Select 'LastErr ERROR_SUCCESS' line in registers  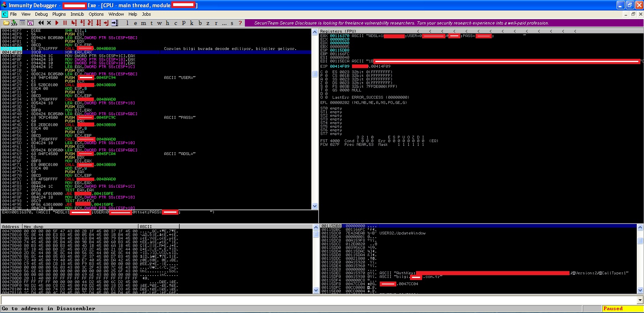pyautogui.click(x=371, y=97)
